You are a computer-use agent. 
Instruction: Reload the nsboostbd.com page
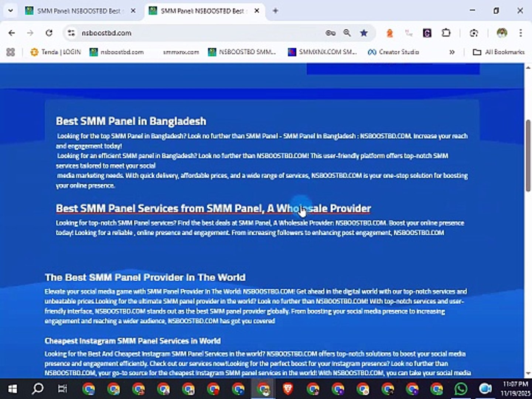[49, 33]
